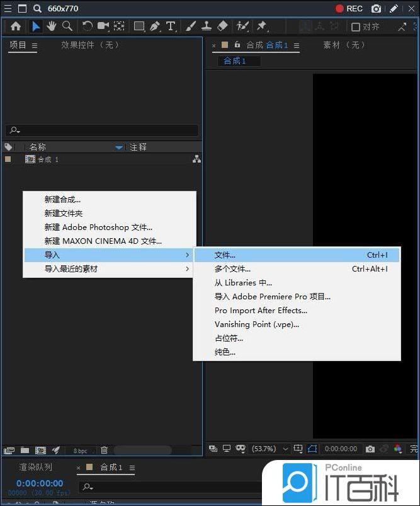Viewport: 420px width, 506px height.
Task: Switch to the 素材 (无) tab
Action: click(344, 45)
